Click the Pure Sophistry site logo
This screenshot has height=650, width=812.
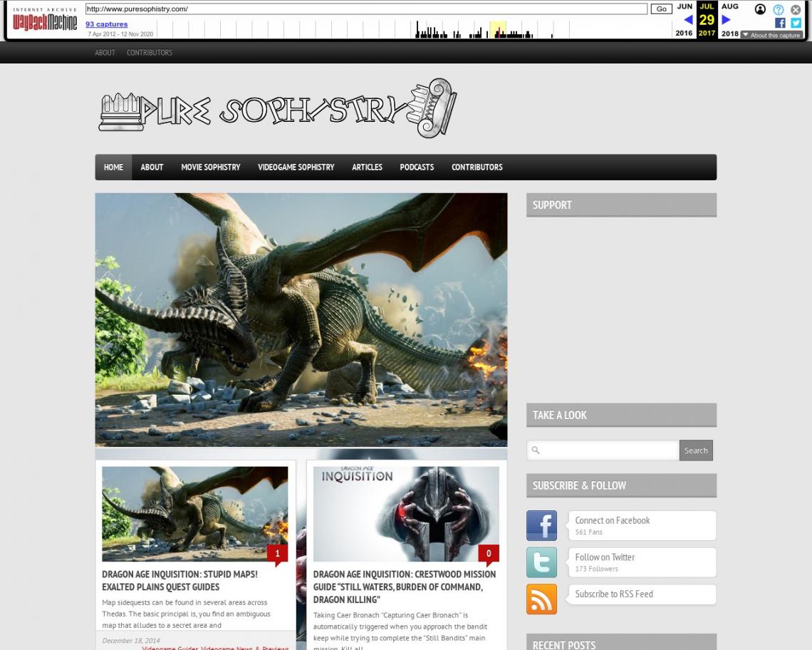coord(278,108)
